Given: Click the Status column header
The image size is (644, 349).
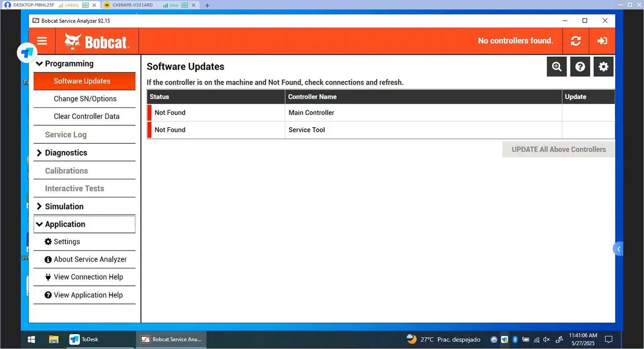Looking at the screenshot, I should point(216,97).
